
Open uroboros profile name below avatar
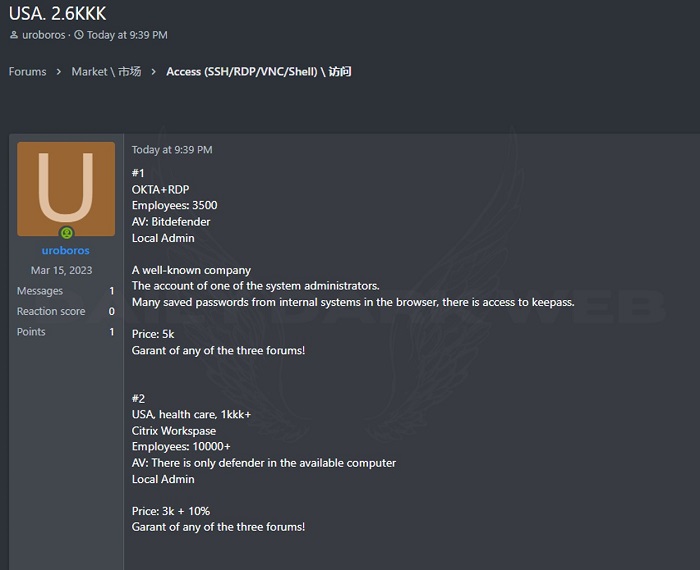coord(66,250)
